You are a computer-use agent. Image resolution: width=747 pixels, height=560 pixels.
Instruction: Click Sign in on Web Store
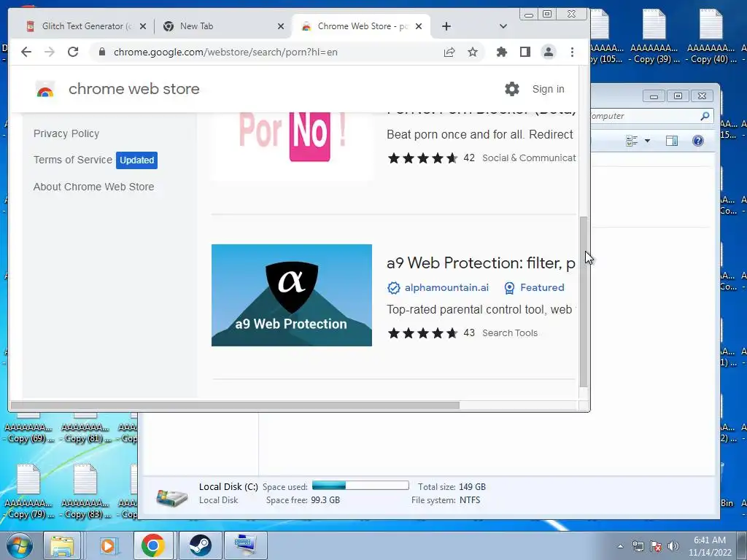pyautogui.click(x=548, y=89)
